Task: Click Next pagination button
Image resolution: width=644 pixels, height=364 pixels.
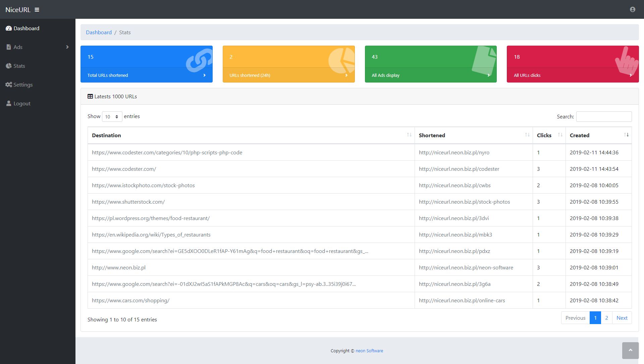Action: [622, 318]
